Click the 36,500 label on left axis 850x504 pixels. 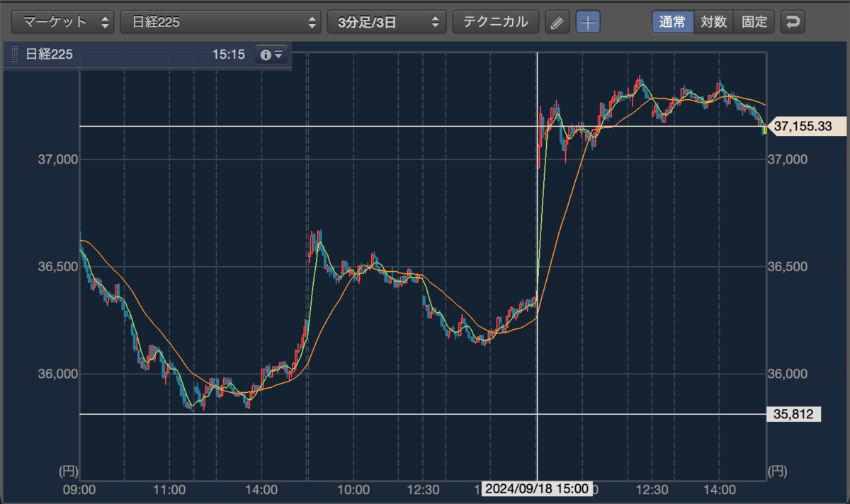click(x=57, y=267)
